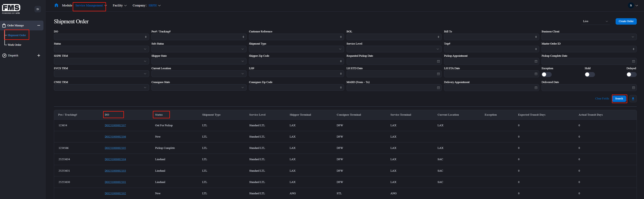The width and height of the screenshot is (644, 199).
Task: Select Work Order in the sidebar
Action: click(x=15, y=45)
